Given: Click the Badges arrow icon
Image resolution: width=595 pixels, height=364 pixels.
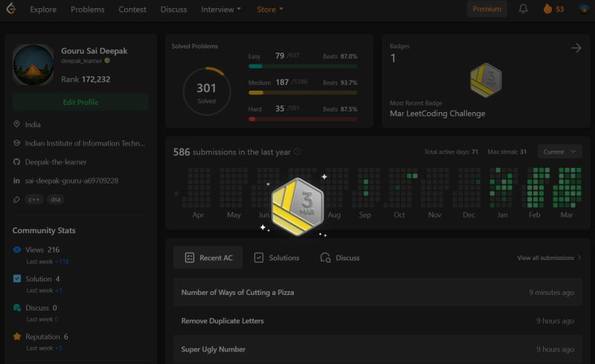Looking at the screenshot, I should 576,48.
